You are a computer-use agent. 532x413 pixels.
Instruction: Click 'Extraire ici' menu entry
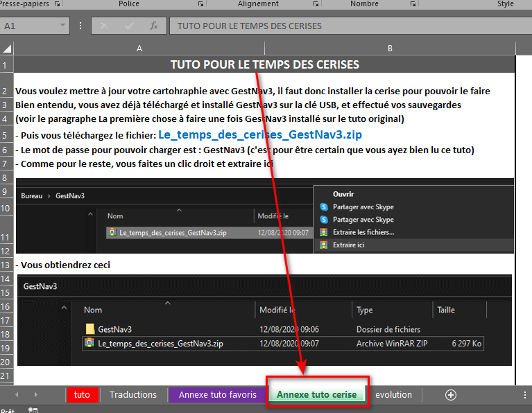(x=348, y=245)
